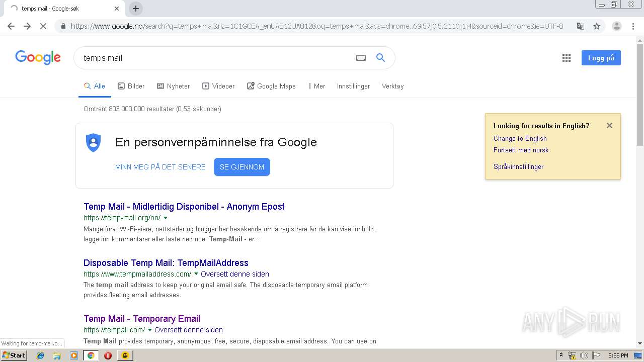Viewport: 644px width, 362px height.
Task: Bookmark this page with the star
Action: tap(597, 26)
